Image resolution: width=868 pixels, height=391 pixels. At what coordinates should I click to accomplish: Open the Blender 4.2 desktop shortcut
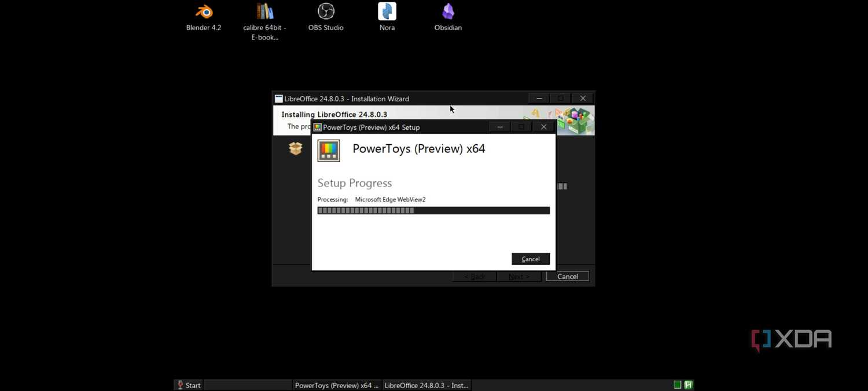pos(204,17)
